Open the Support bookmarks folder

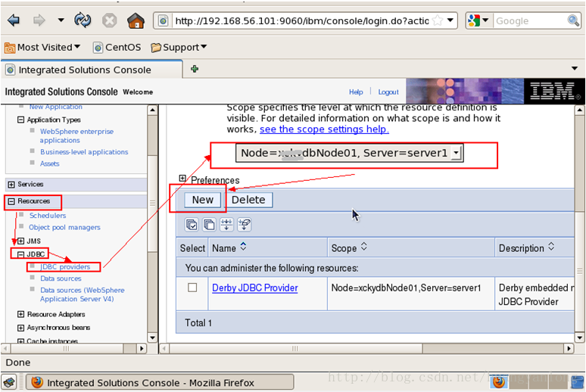click(179, 48)
